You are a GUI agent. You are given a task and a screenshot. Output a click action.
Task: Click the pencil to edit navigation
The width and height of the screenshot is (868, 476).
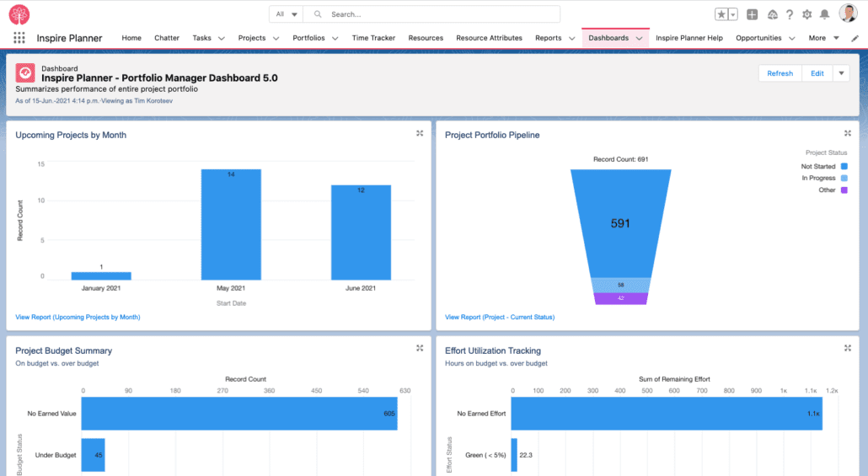coord(855,38)
